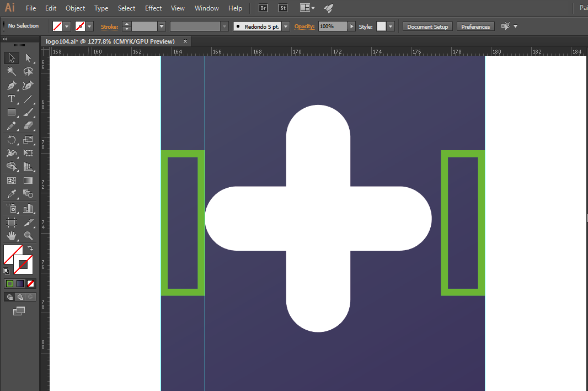The image size is (588, 391).
Task: Activate the Slice tool
Action: (x=28, y=223)
